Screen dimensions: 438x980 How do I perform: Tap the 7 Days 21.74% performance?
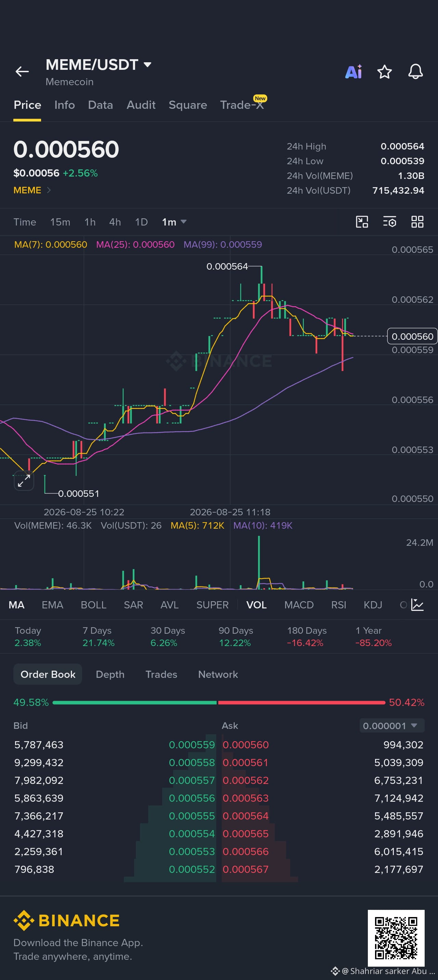98,636
